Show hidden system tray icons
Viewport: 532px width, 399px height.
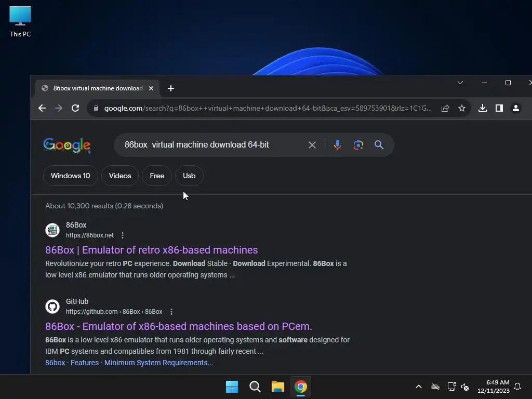coord(419,387)
